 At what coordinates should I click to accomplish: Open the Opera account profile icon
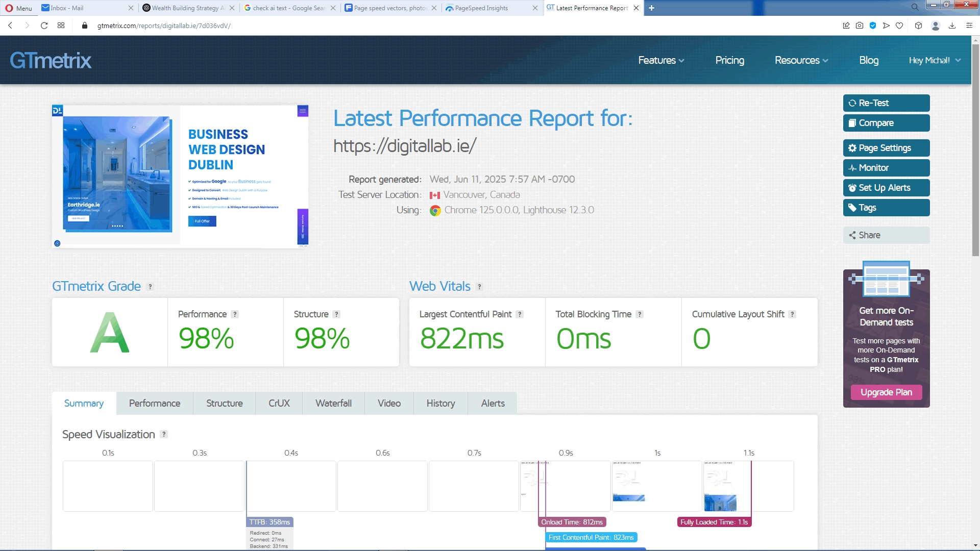tap(936, 26)
